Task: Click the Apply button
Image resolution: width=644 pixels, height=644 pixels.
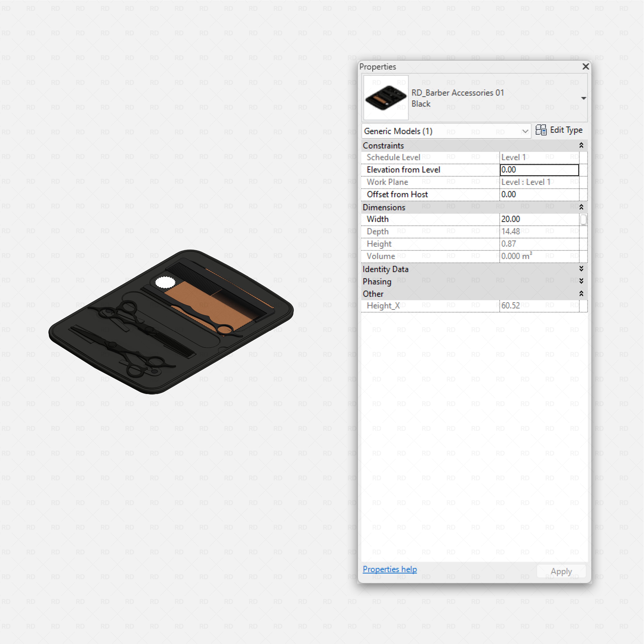Action: [x=561, y=571]
